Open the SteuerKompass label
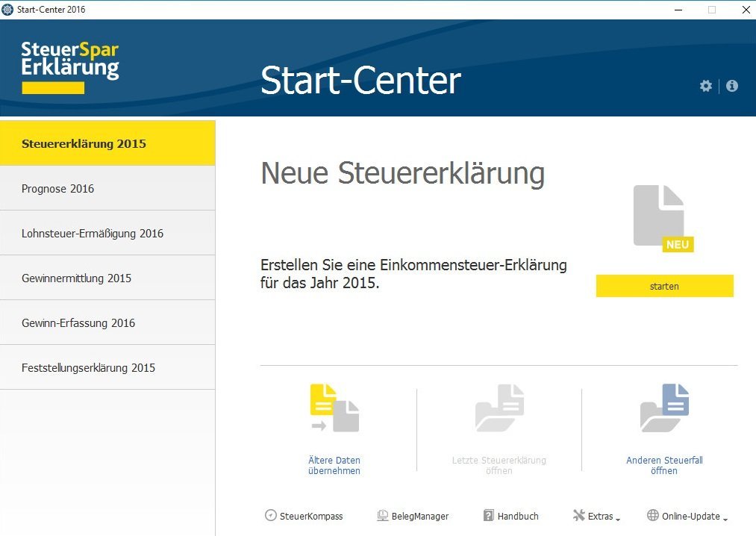Screen dimensions: 756x536 [x=311, y=517]
